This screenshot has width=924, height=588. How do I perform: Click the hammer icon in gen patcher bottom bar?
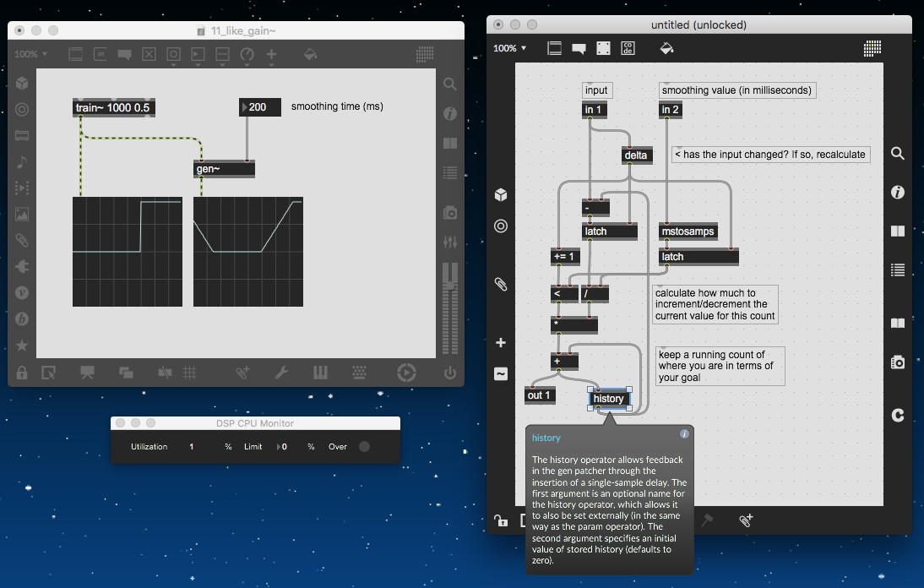[707, 520]
